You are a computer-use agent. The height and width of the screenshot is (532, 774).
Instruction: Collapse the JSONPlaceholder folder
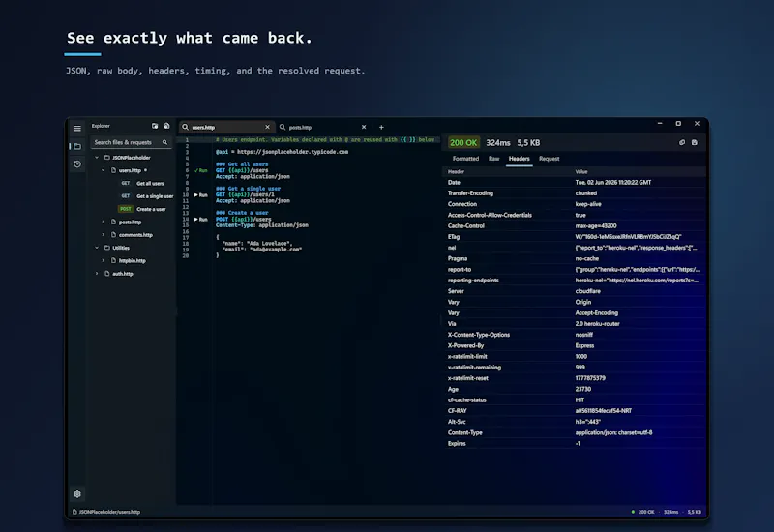tap(97, 158)
